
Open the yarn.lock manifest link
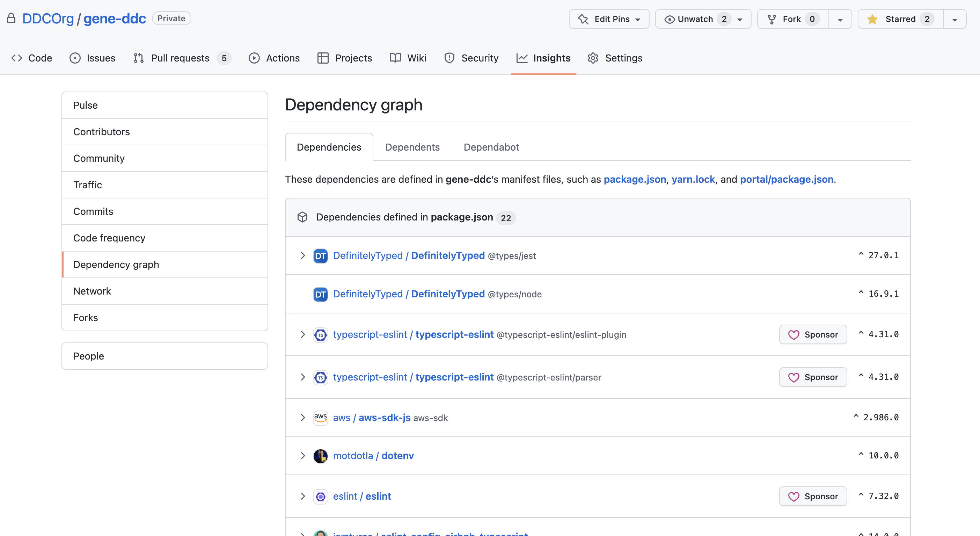693,179
